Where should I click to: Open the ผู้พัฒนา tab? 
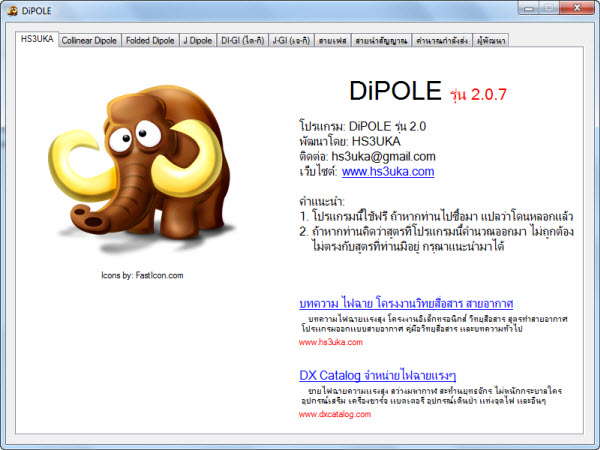[x=491, y=41]
